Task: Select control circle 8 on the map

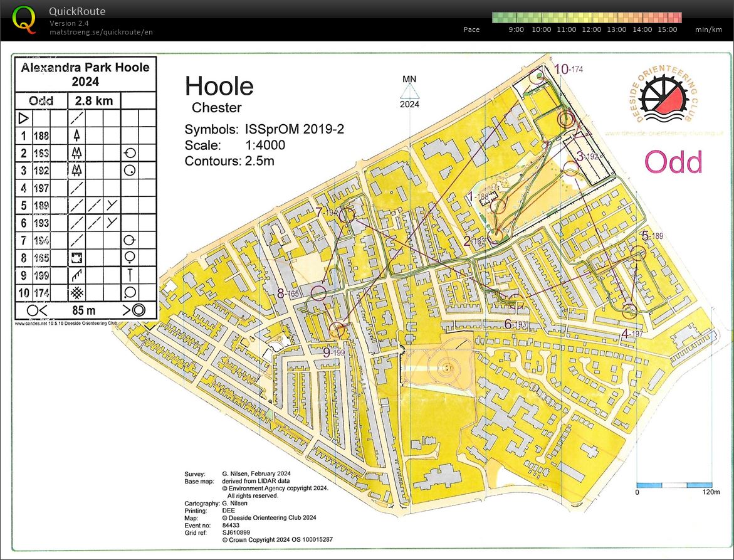Action: point(319,293)
